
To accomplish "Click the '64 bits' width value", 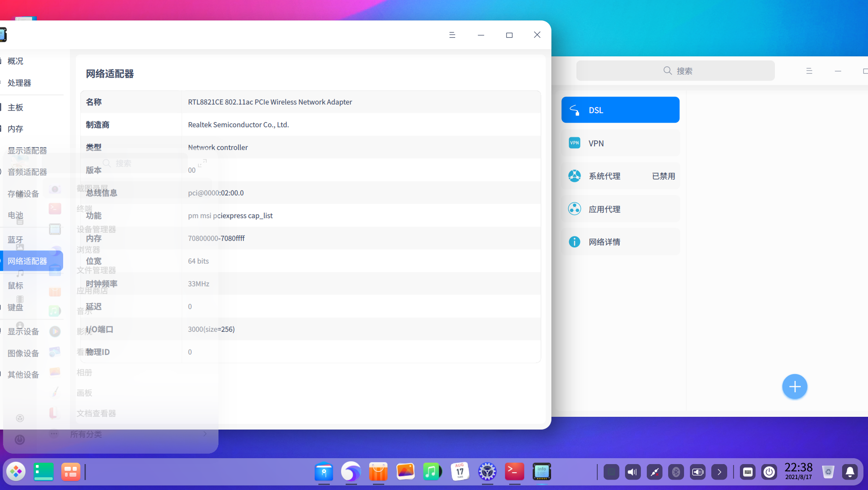I will click(198, 261).
